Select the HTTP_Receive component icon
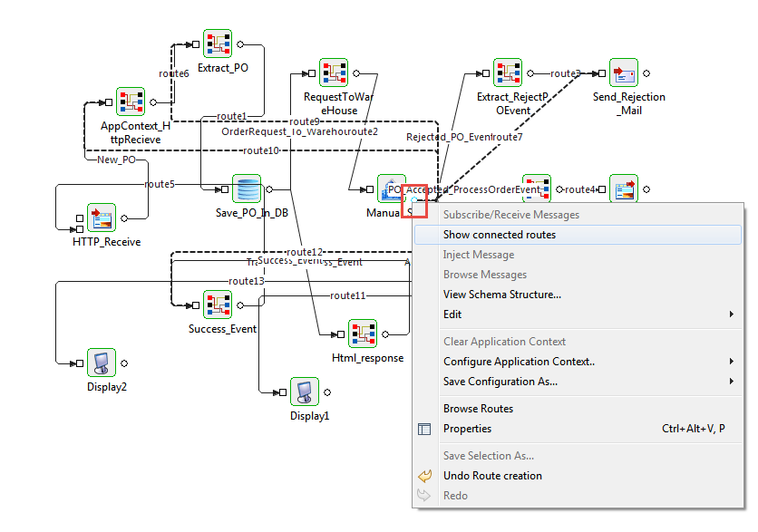The image size is (758, 532). pyautogui.click(x=102, y=218)
